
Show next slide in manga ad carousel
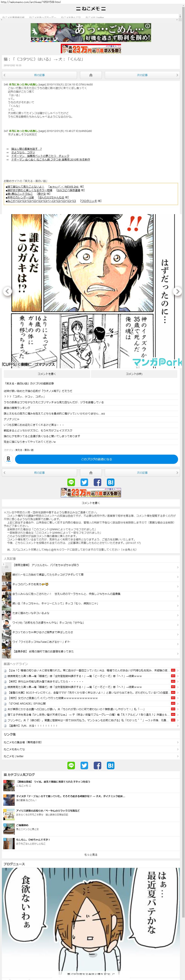177,291
